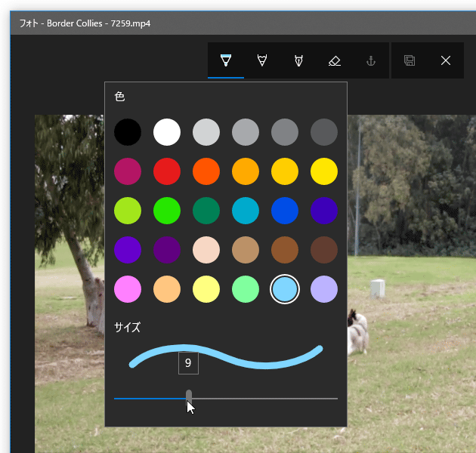This screenshot has width=476, height=453.
Task: Choose the orange-red color swatch
Action: point(206,171)
